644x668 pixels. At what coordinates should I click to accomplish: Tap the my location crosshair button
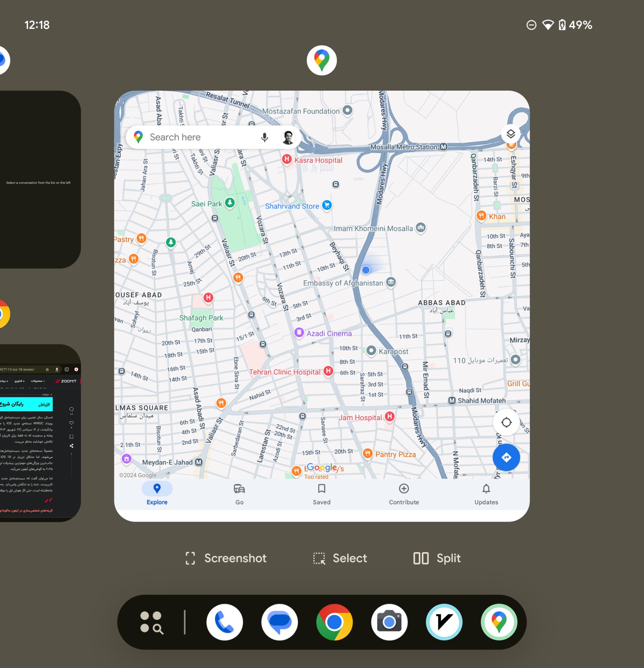tap(506, 422)
